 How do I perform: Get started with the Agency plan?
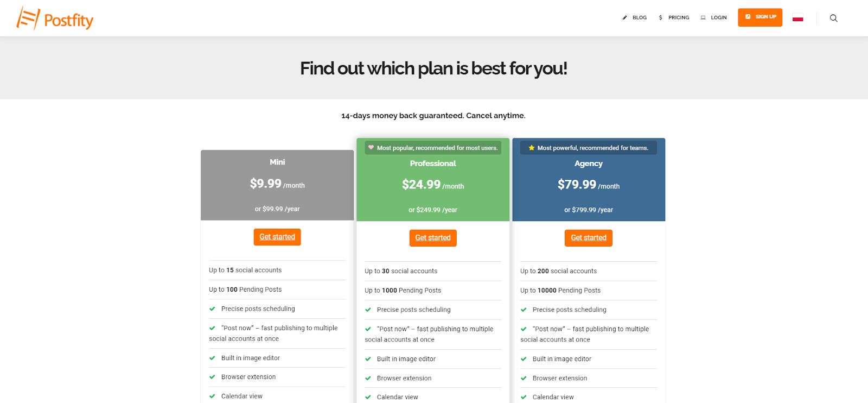589,238
